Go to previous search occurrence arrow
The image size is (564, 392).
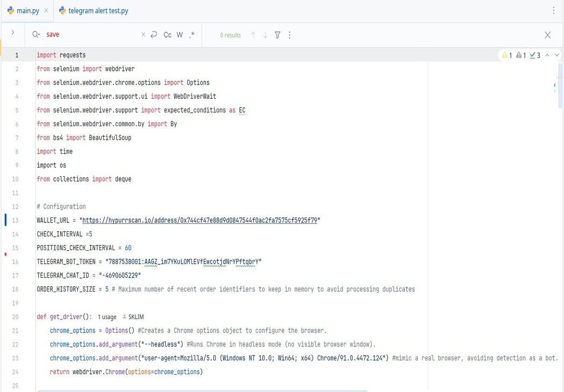[254, 35]
